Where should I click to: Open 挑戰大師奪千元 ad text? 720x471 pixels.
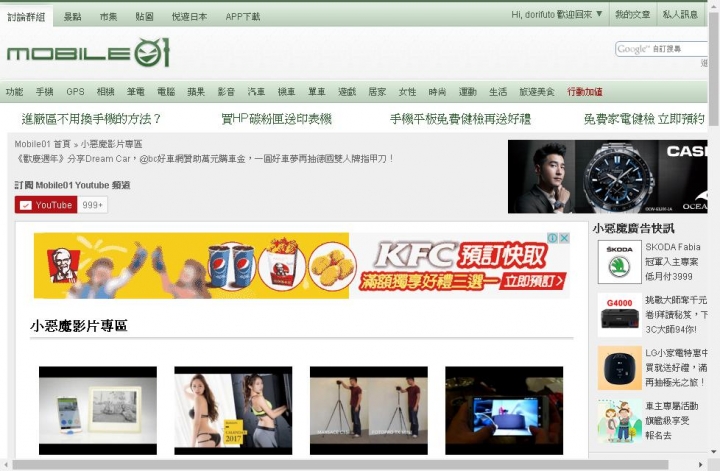(x=676, y=315)
